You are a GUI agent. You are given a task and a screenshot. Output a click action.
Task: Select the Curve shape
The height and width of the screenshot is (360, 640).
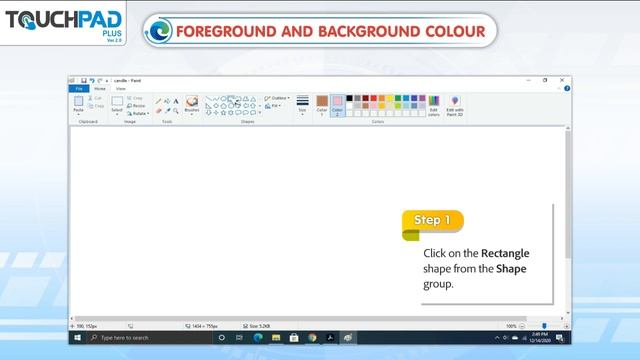pos(216,99)
